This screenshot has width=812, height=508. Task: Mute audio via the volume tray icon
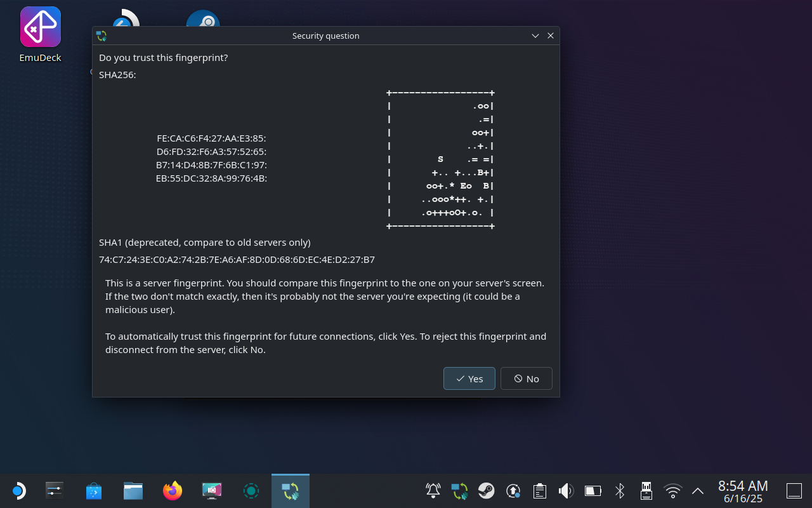[x=565, y=490]
